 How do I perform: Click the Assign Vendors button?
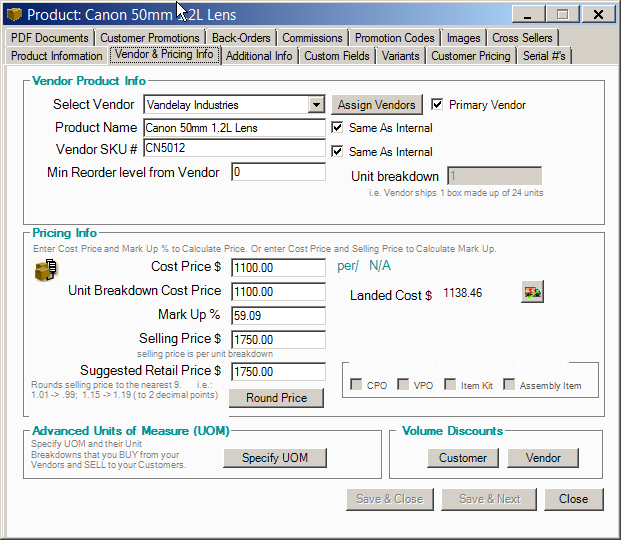click(x=376, y=104)
